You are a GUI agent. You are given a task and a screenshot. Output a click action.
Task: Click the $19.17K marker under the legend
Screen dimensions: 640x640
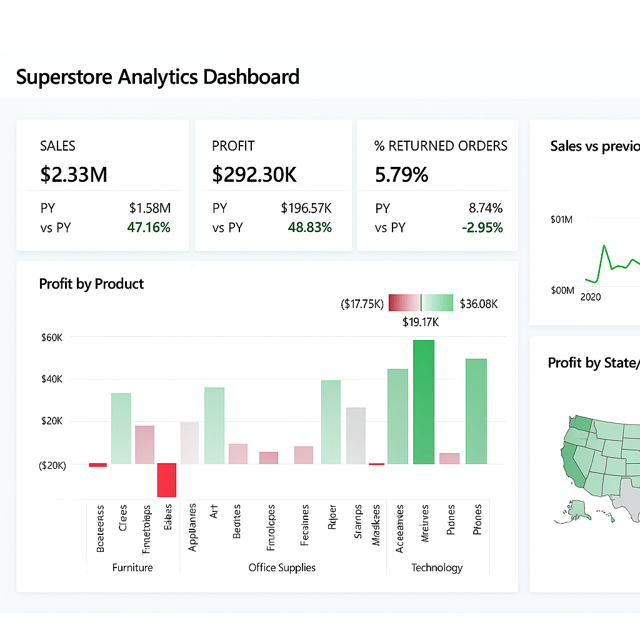click(x=421, y=322)
